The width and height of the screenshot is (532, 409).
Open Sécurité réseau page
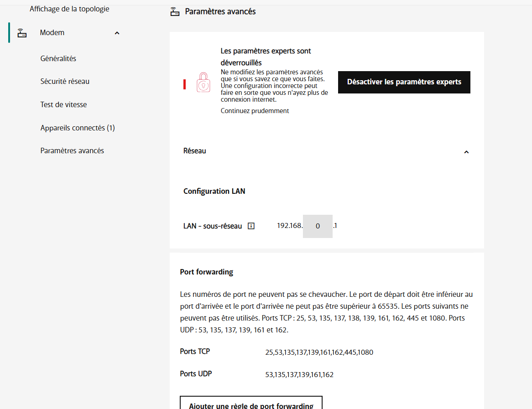click(65, 82)
